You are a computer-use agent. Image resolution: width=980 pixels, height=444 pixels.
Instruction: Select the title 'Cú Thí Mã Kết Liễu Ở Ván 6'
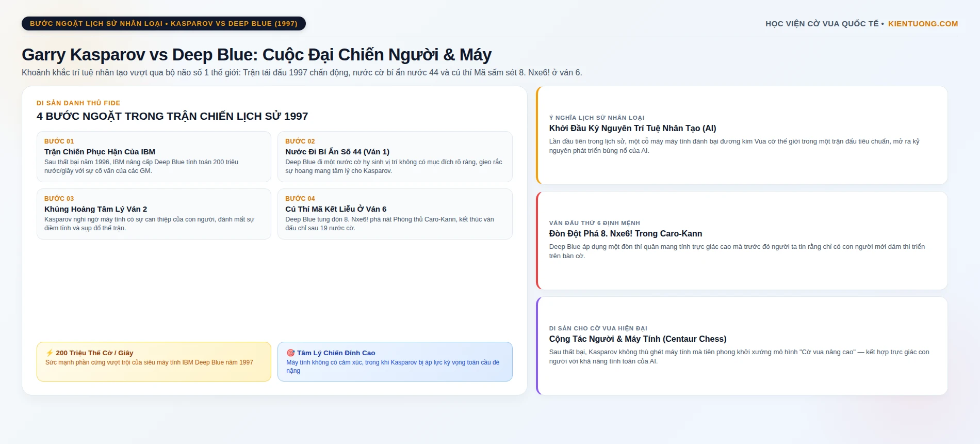336,209
